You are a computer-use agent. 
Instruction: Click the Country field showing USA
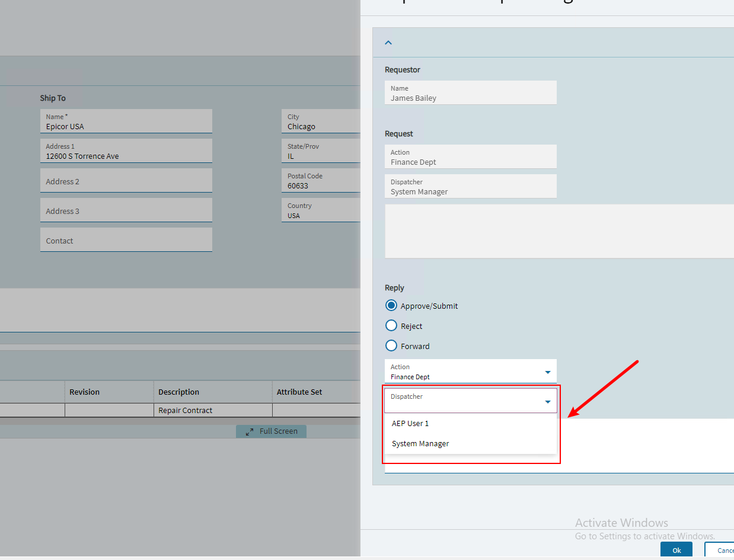[x=321, y=210]
